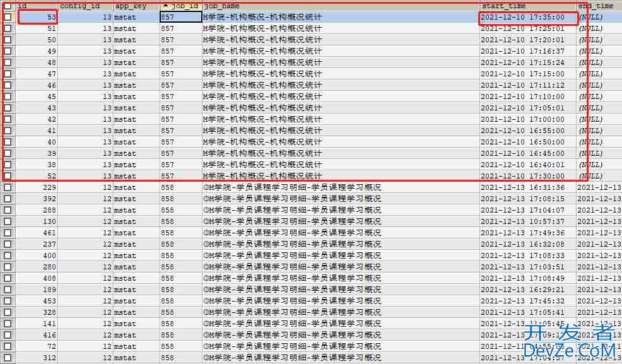Viewport: 622px width, 364px height.
Task: Select id cell with value 38
Action: [x=37, y=165]
